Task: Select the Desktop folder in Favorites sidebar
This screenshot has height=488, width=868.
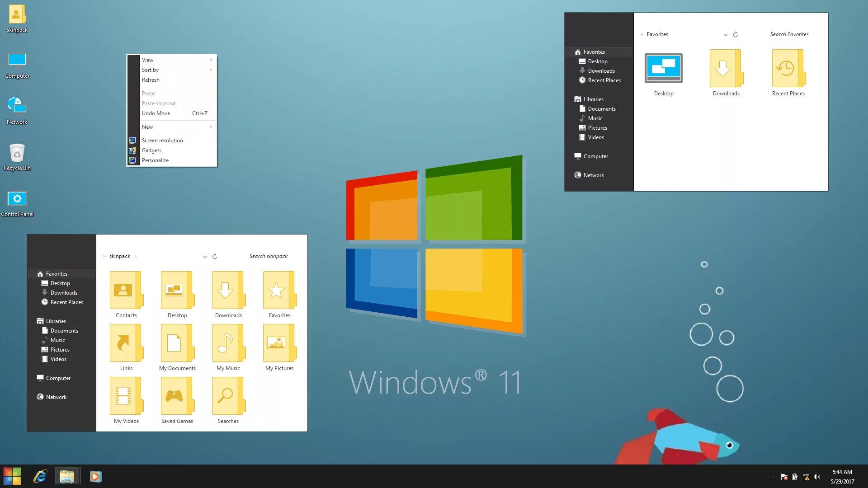Action: [60, 283]
